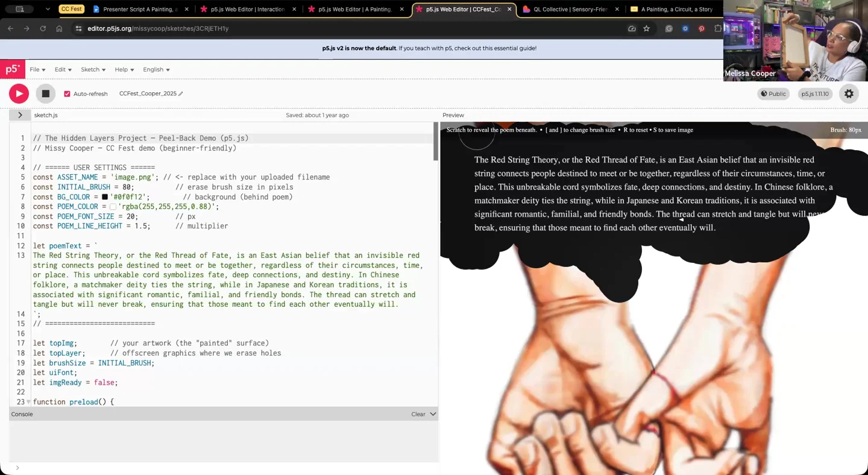Click the #0f0f12 background color swatch
The height and width of the screenshot is (475, 868).
[105, 197]
